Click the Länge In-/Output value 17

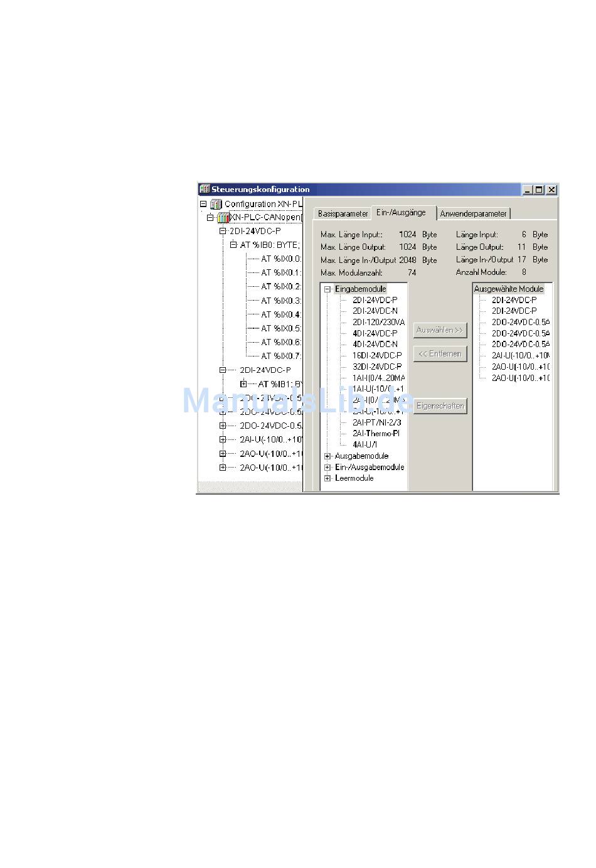(522, 260)
